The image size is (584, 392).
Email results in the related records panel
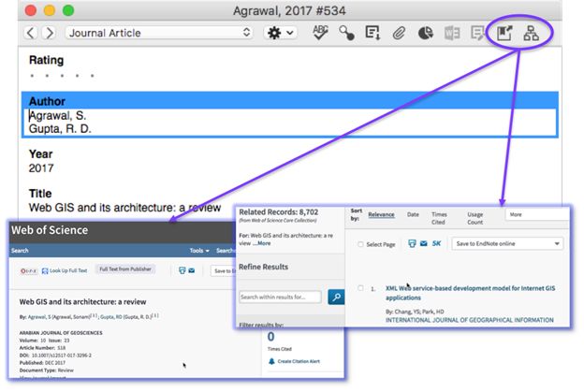(x=423, y=243)
